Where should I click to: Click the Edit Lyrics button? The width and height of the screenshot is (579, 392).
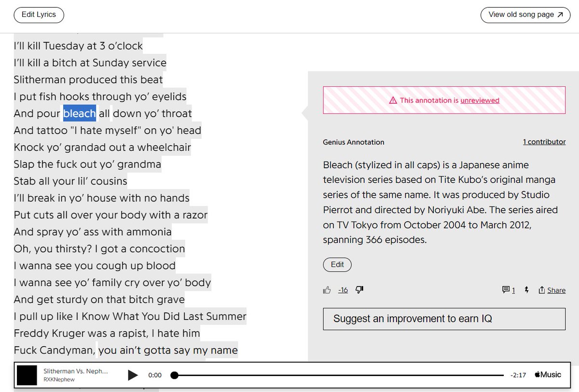39,15
